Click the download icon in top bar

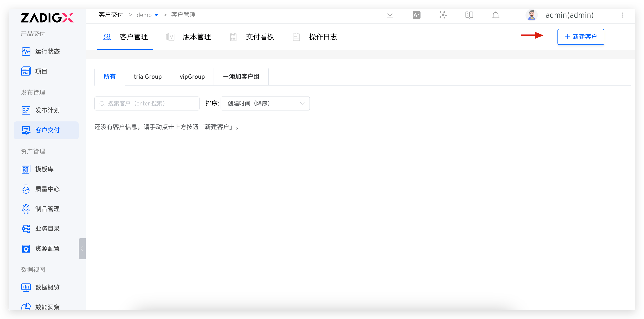coord(390,15)
